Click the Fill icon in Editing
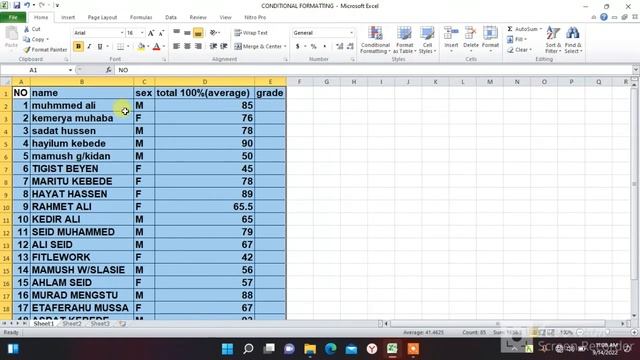Viewport: 640px width, 360px height. (x=510, y=39)
